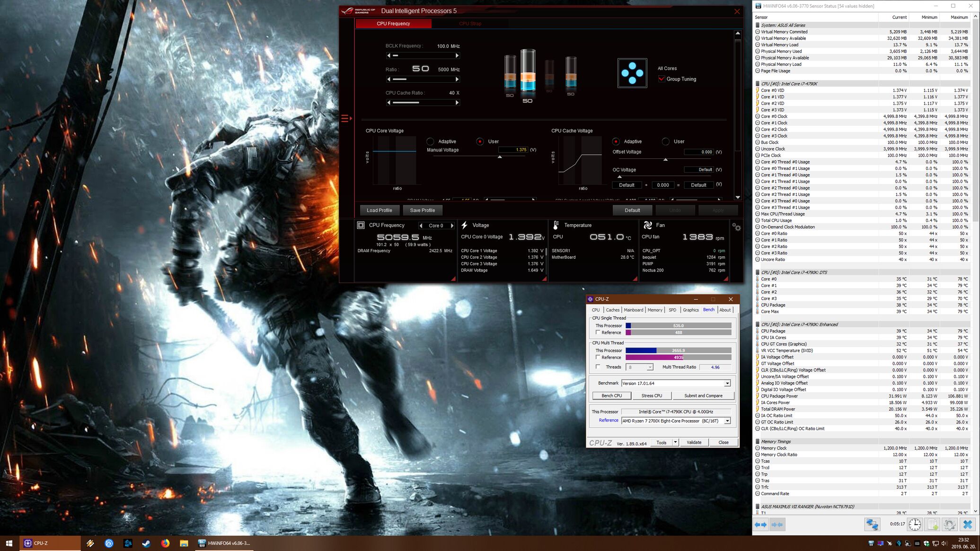The width and height of the screenshot is (980, 551).
Task: Select User for CPU Cache Voltage
Action: point(665,141)
